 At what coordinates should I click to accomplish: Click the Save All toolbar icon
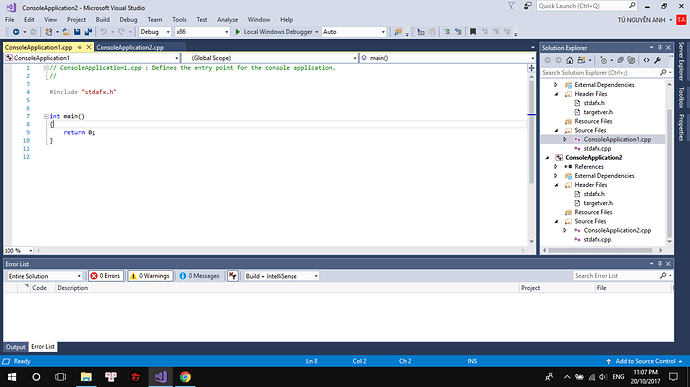[x=88, y=32]
